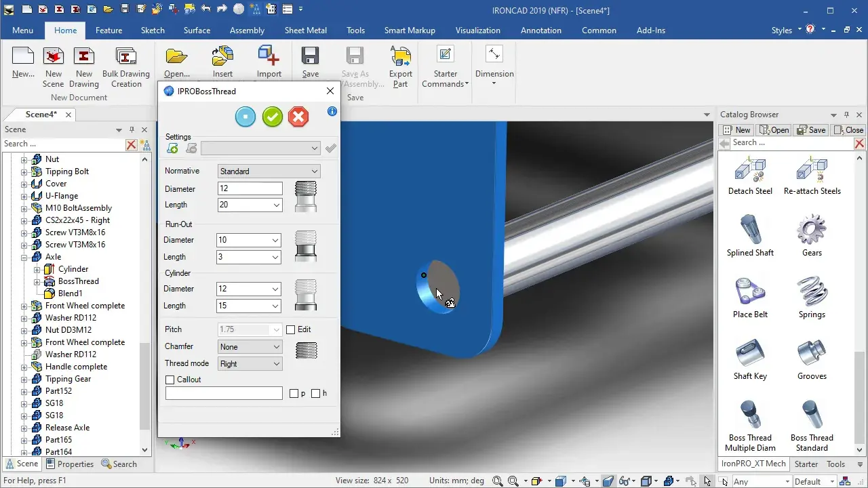The image size is (868, 488).
Task: Open the blue info icon in dialog
Action: click(332, 111)
